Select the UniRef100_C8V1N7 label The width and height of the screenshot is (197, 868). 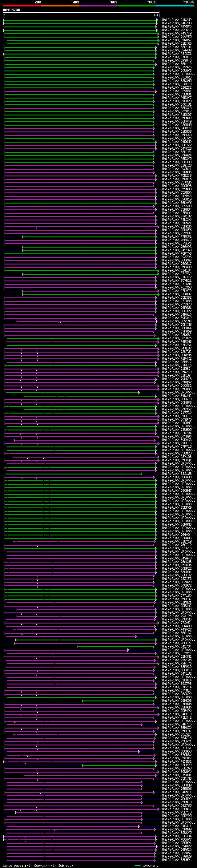[x=177, y=321]
